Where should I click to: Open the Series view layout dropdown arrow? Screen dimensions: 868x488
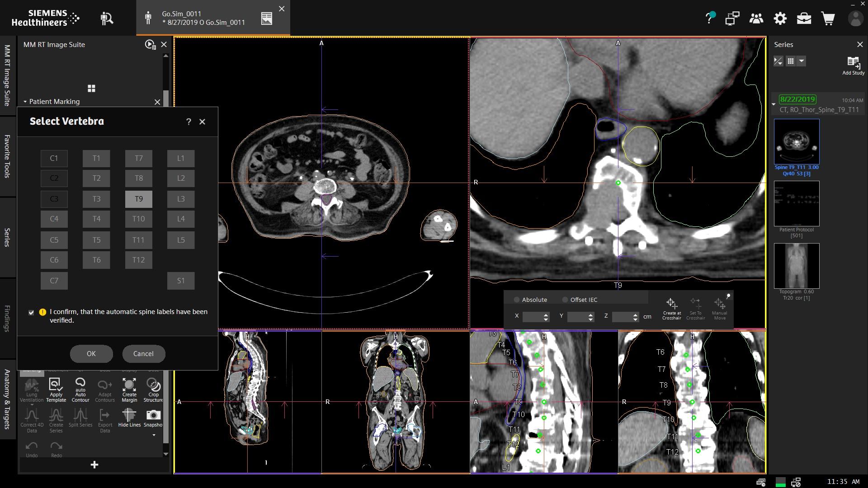point(801,61)
